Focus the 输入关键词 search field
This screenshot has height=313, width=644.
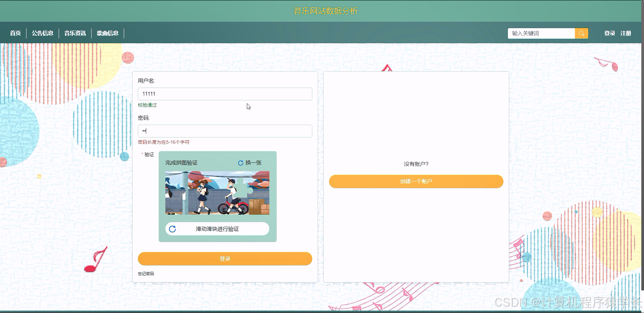click(x=541, y=33)
